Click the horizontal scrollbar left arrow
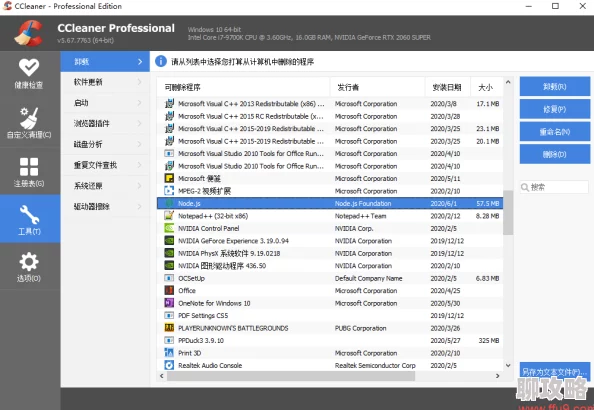Viewport: 594px width, 410px height. [162, 376]
